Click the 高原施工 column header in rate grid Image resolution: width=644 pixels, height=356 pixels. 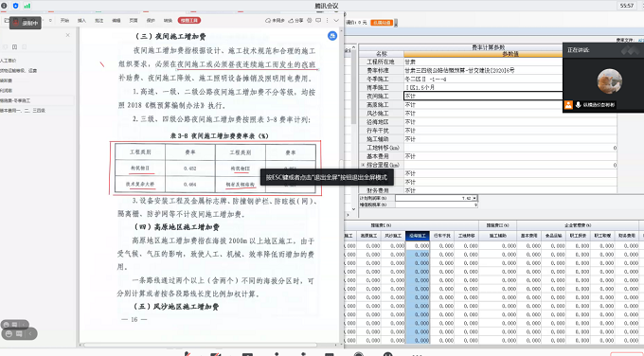coord(368,236)
